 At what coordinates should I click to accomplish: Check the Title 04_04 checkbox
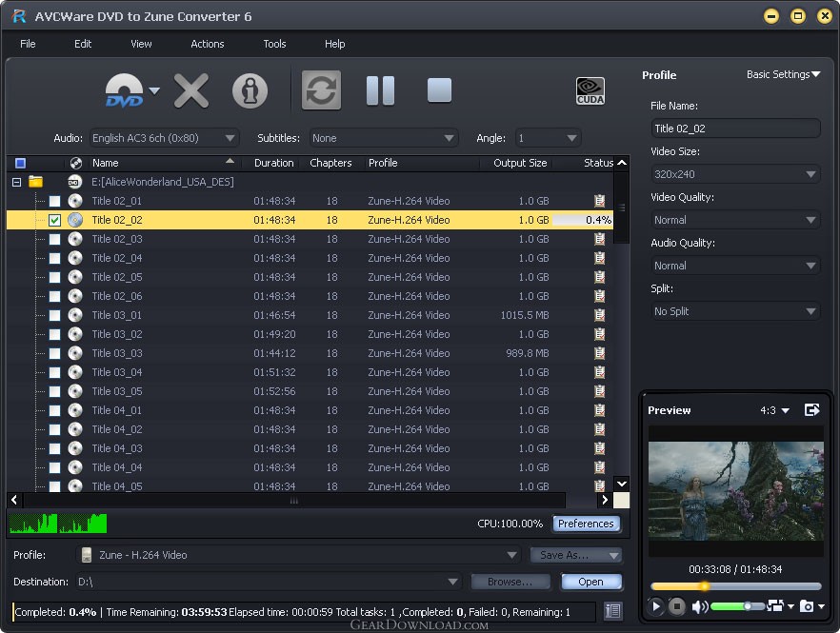click(x=54, y=467)
